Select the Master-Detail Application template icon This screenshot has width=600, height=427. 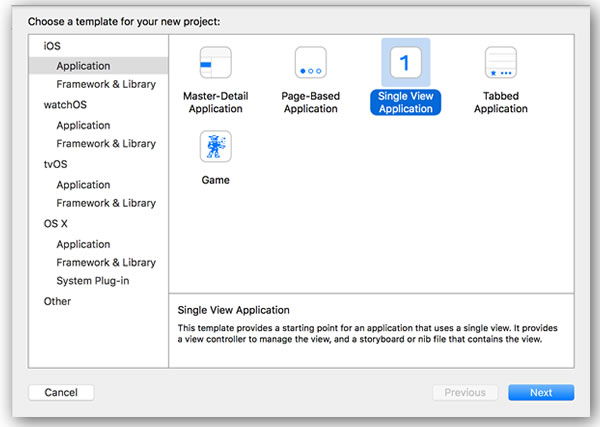[215, 62]
